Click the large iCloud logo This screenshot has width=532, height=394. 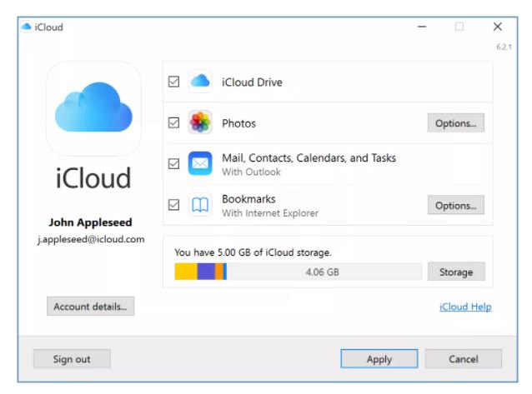[93, 108]
